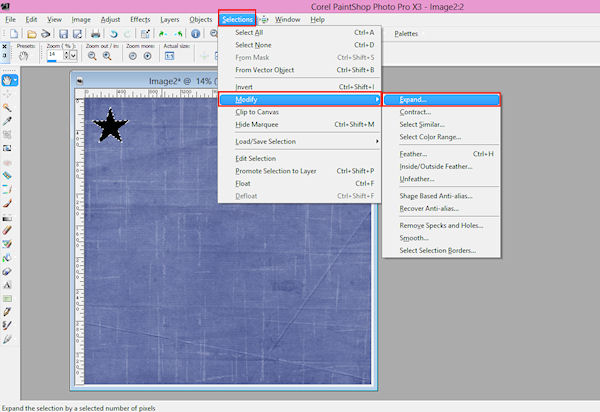Open the Help menu
This screenshot has height=412, width=600.
point(318,20)
